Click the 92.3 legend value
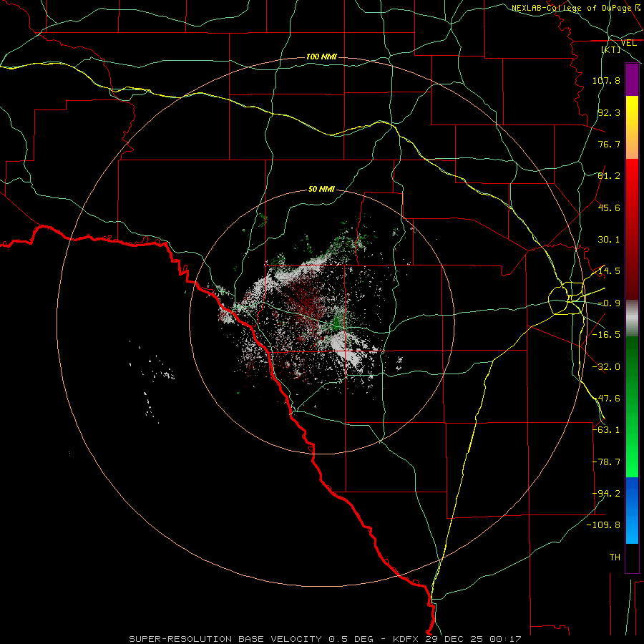Image resolution: width=644 pixels, height=644 pixels. 609,112
